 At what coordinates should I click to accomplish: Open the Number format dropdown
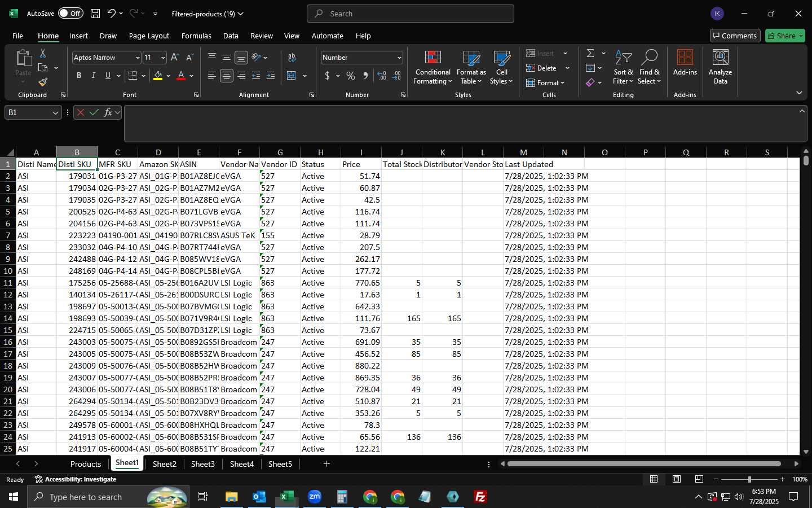(399, 58)
